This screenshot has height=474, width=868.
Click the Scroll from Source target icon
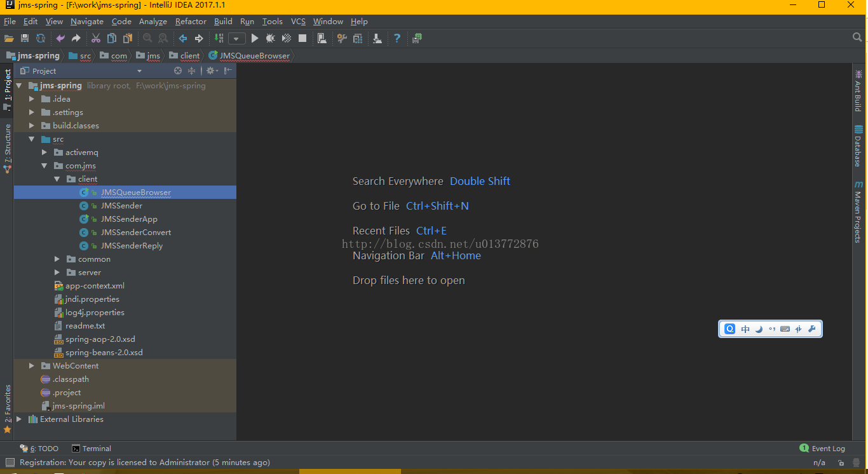click(179, 71)
